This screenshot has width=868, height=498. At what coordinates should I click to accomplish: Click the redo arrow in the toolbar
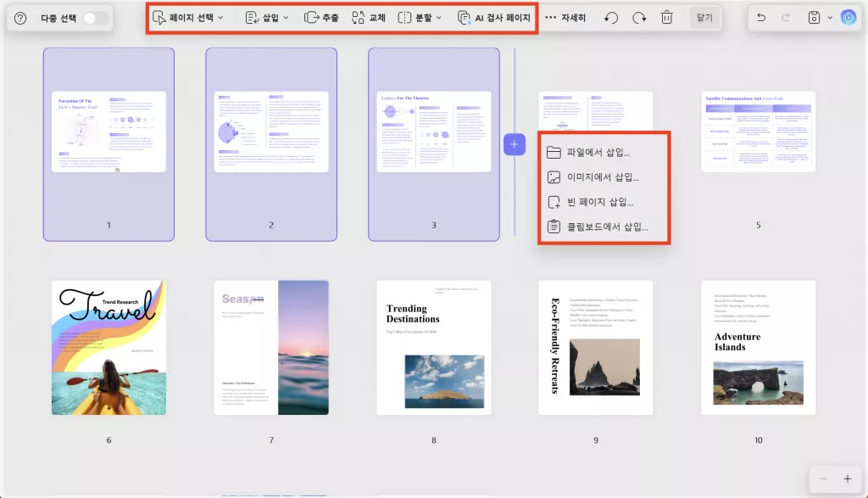tap(637, 17)
